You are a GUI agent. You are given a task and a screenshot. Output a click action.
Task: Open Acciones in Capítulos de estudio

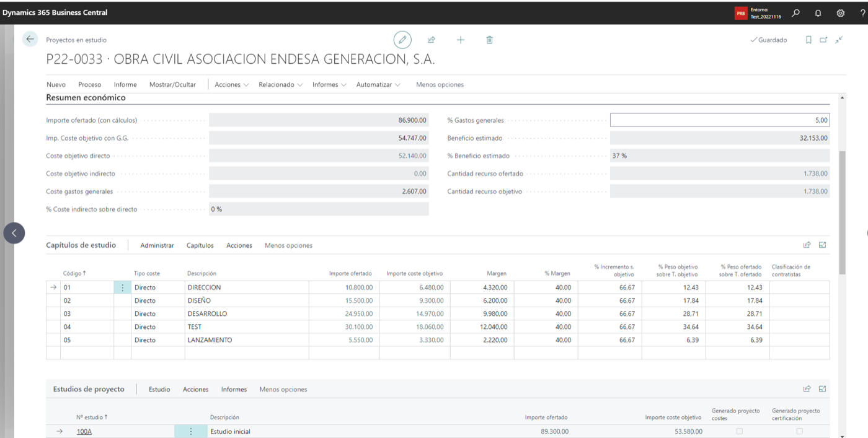coord(239,245)
